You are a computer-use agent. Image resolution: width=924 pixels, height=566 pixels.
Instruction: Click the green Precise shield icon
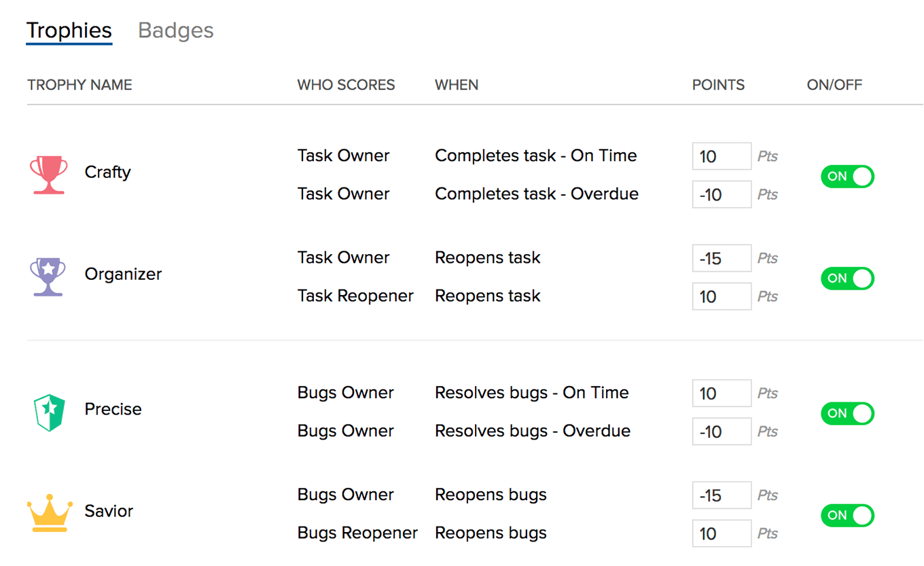49,412
